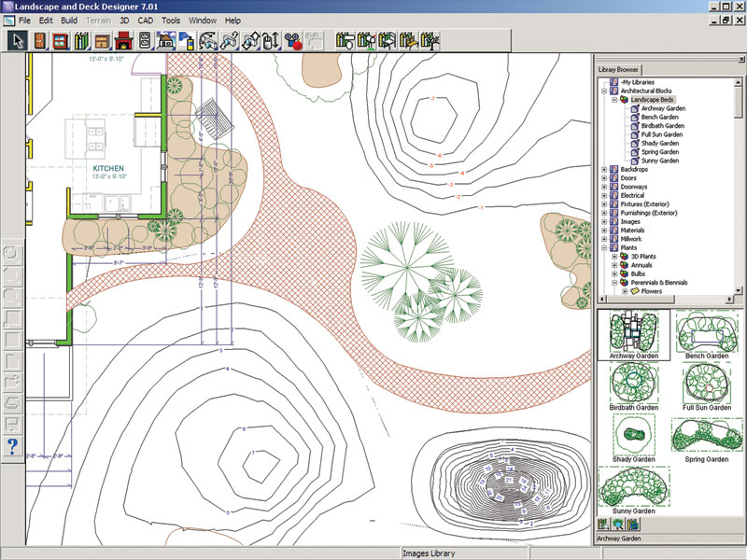Open the Build menu
Viewport: 747px width, 560px height.
69,20
